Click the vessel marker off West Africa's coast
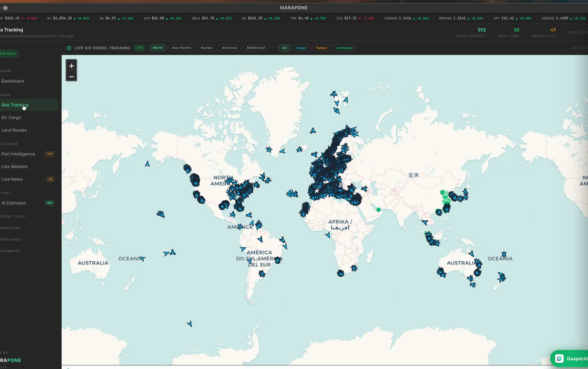 tap(305, 209)
